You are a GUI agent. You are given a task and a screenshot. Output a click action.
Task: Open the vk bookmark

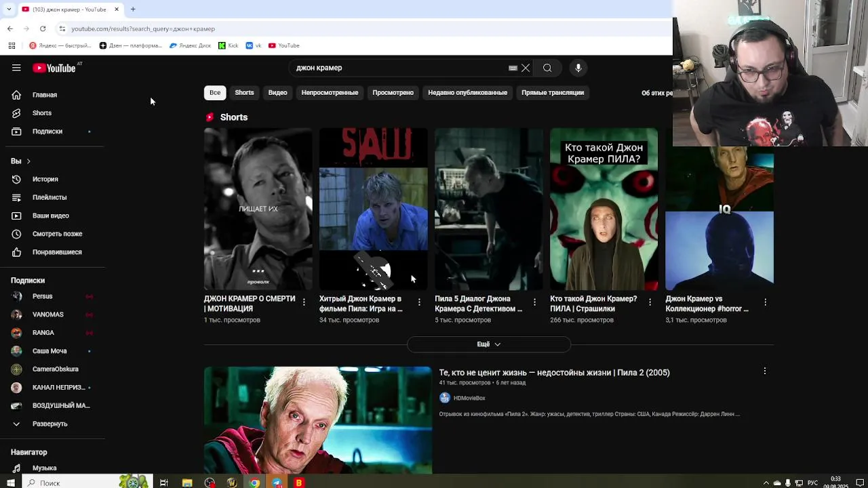pyautogui.click(x=254, y=45)
